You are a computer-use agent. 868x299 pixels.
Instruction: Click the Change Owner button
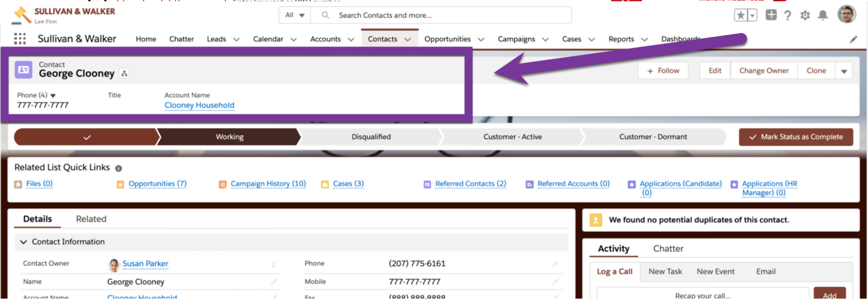[764, 71]
